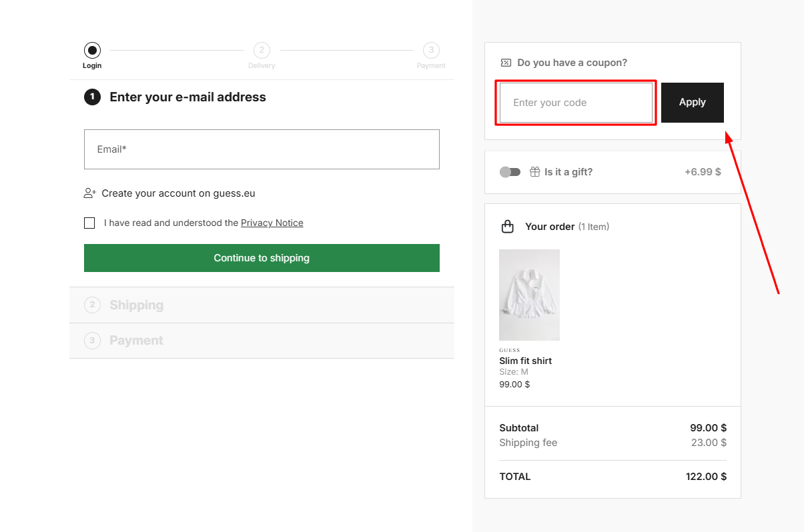Click the Is it a gift? label
This screenshot has height=532, width=804.
(x=568, y=172)
